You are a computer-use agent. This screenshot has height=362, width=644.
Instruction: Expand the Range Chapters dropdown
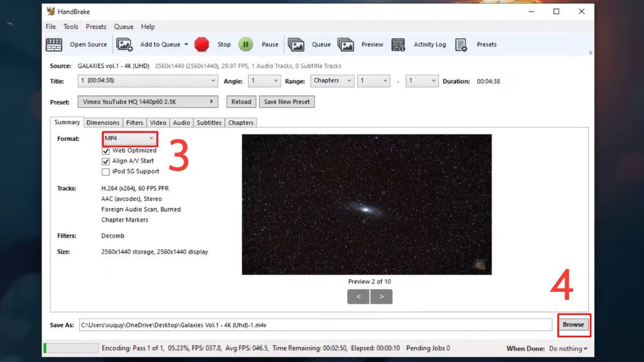[x=332, y=81]
